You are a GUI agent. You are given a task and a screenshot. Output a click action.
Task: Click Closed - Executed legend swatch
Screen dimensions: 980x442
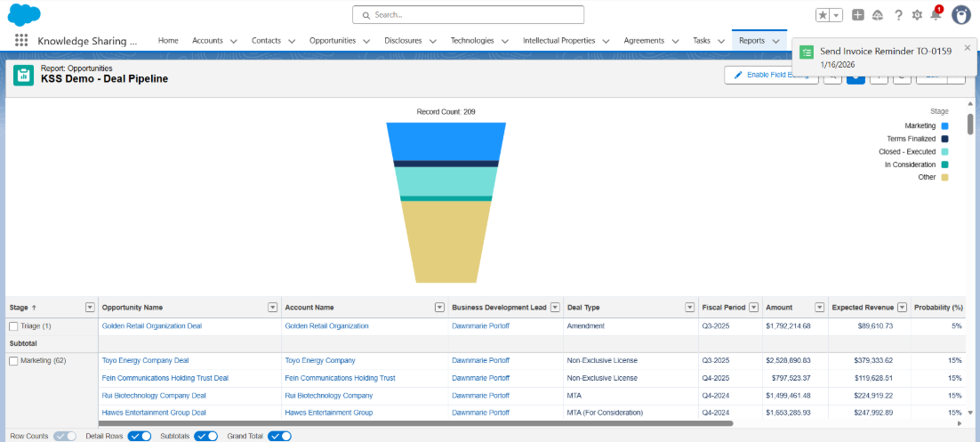(945, 152)
